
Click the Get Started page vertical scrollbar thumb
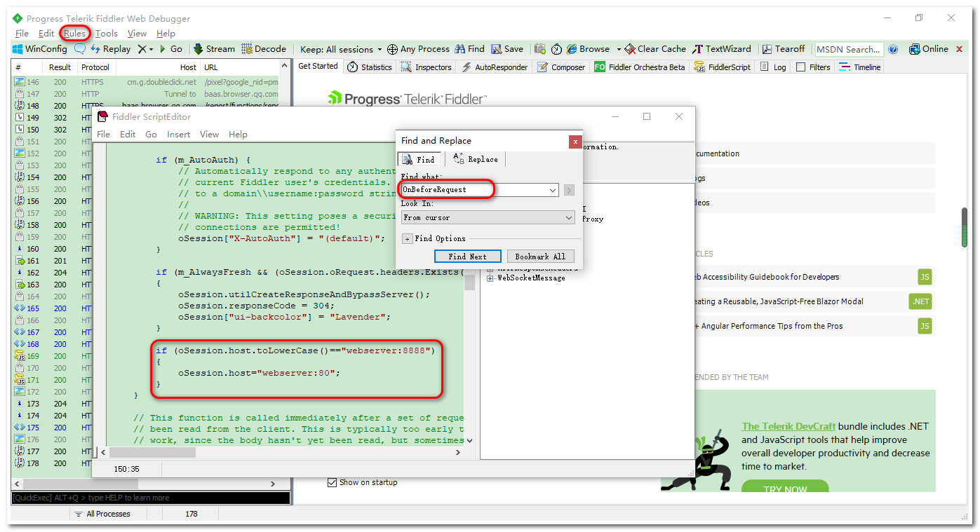pyautogui.click(x=964, y=228)
